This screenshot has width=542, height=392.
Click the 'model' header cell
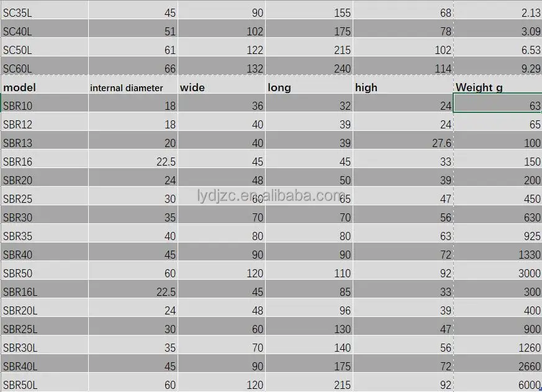coord(43,87)
